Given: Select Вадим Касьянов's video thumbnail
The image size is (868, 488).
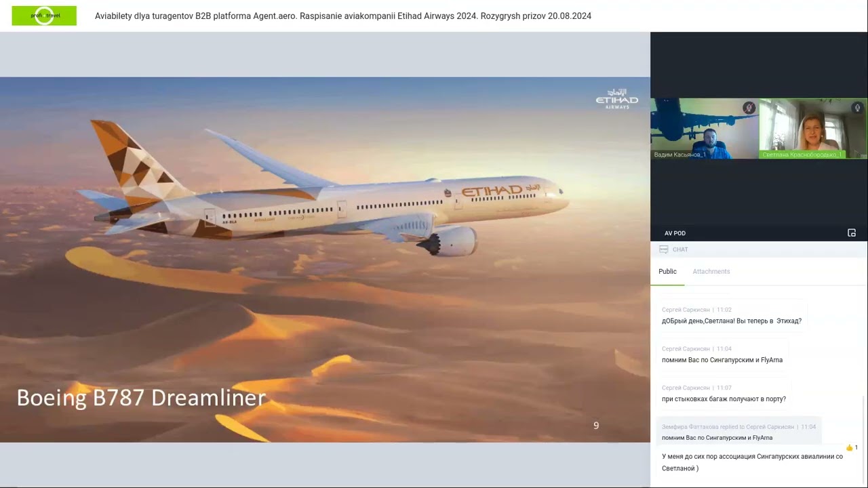Looking at the screenshot, I should pos(705,129).
